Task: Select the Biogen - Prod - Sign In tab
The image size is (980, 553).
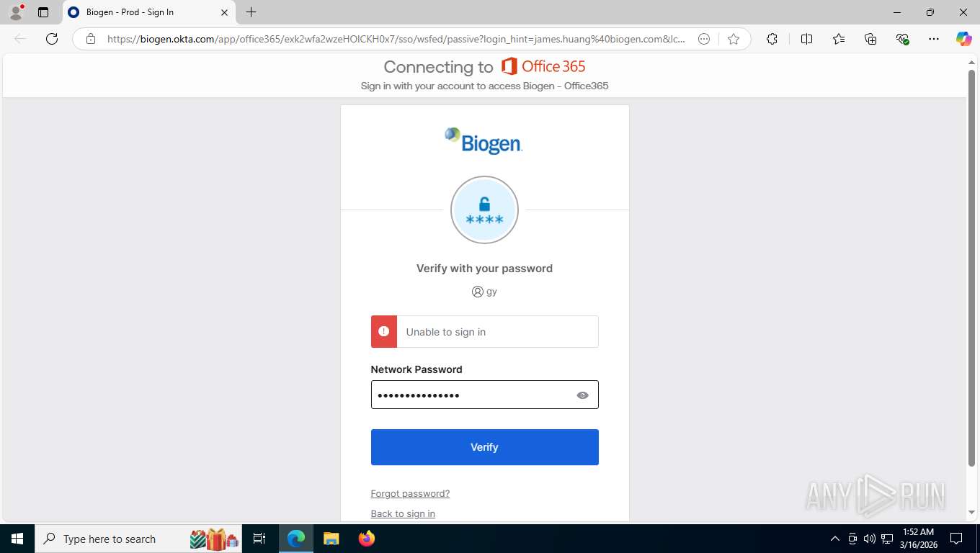Action: point(149,12)
